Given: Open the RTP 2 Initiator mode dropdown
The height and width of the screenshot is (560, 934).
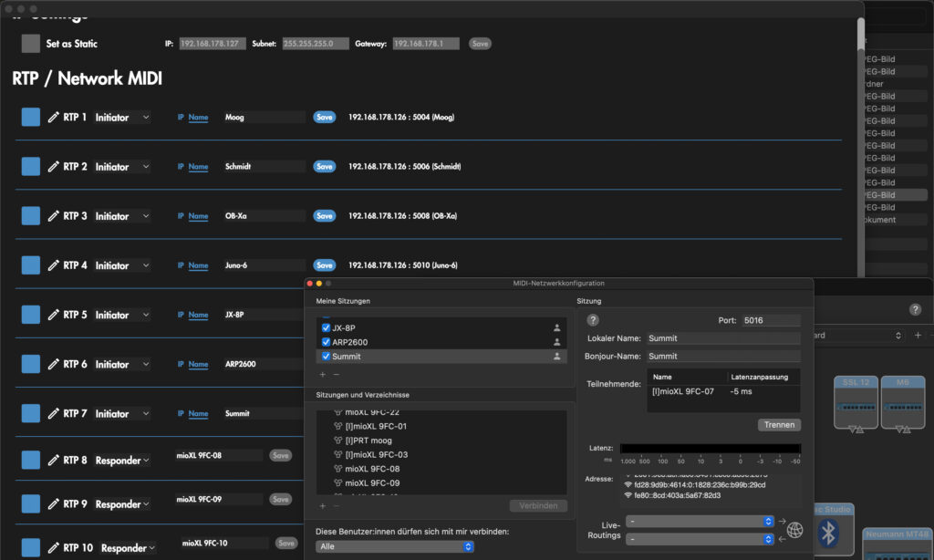Looking at the screenshot, I should [122, 167].
